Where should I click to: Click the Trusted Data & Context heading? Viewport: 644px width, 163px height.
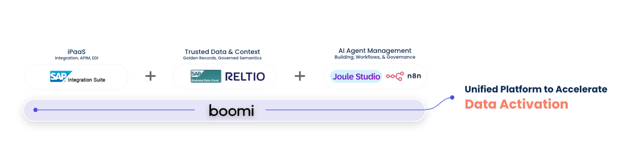(222, 52)
